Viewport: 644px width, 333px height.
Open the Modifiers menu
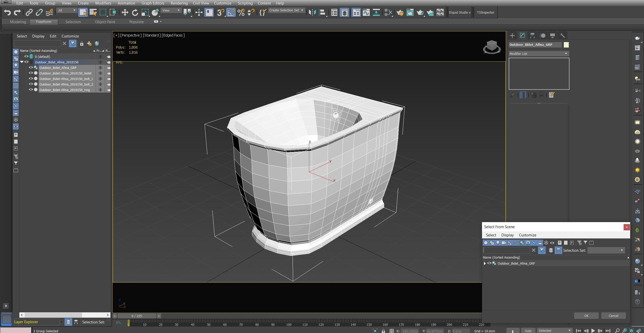[x=103, y=3]
